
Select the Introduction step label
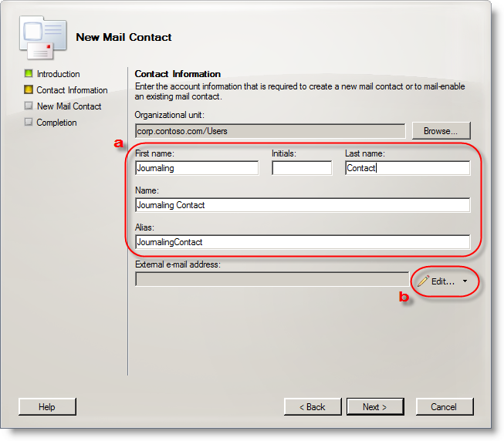point(58,74)
